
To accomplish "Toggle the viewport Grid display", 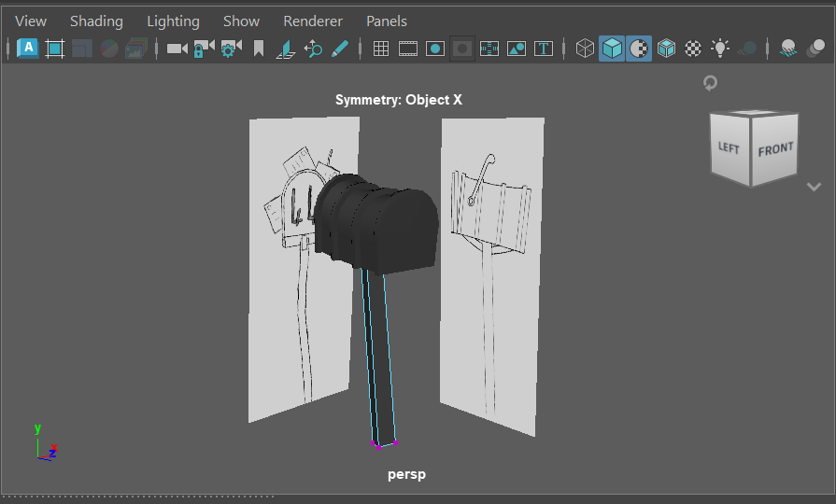I will [x=381, y=49].
